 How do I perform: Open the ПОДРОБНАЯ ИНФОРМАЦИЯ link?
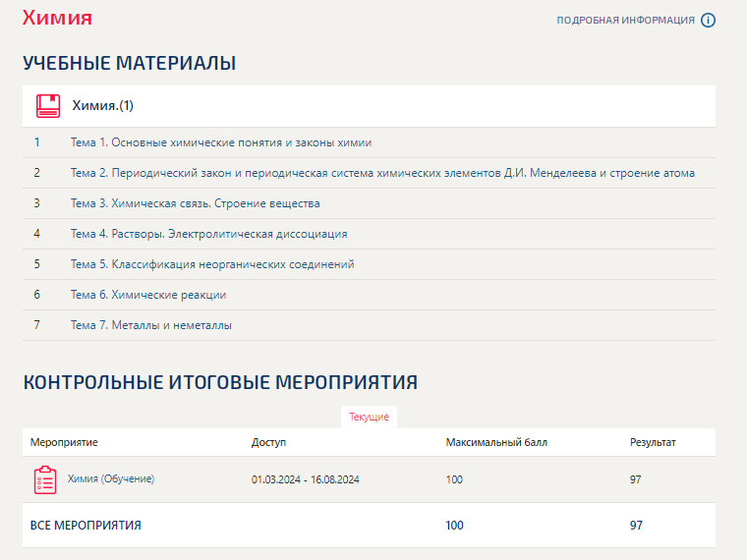625,20
